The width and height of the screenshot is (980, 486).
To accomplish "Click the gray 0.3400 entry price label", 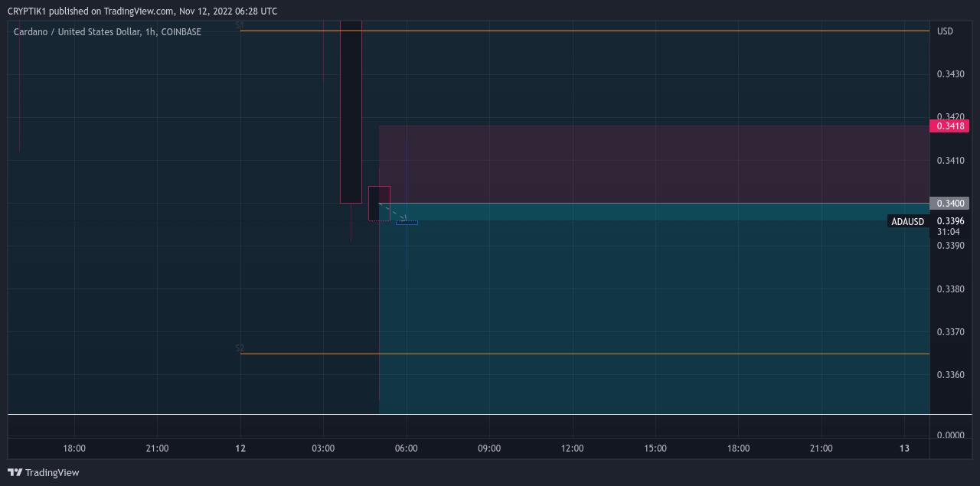I will [949, 203].
